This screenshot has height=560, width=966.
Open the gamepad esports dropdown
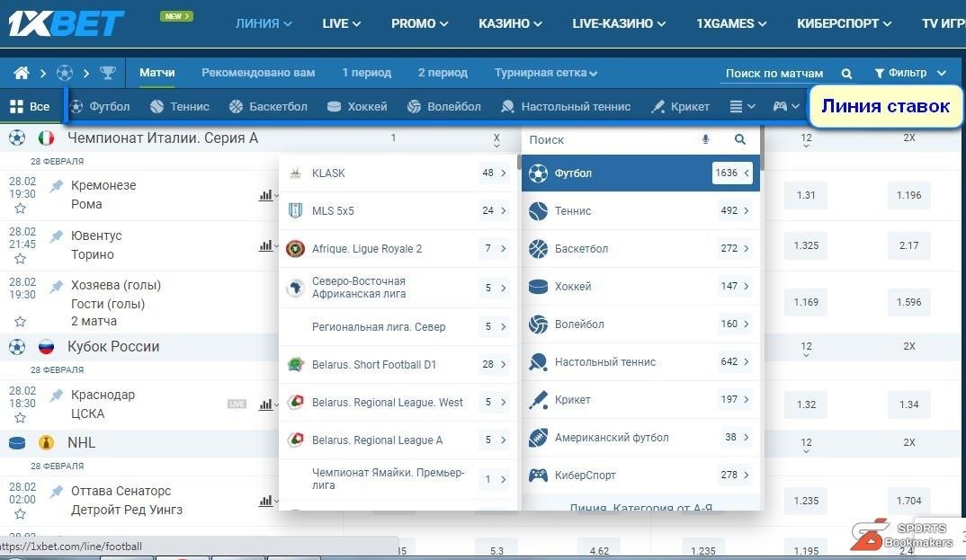click(786, 106)
